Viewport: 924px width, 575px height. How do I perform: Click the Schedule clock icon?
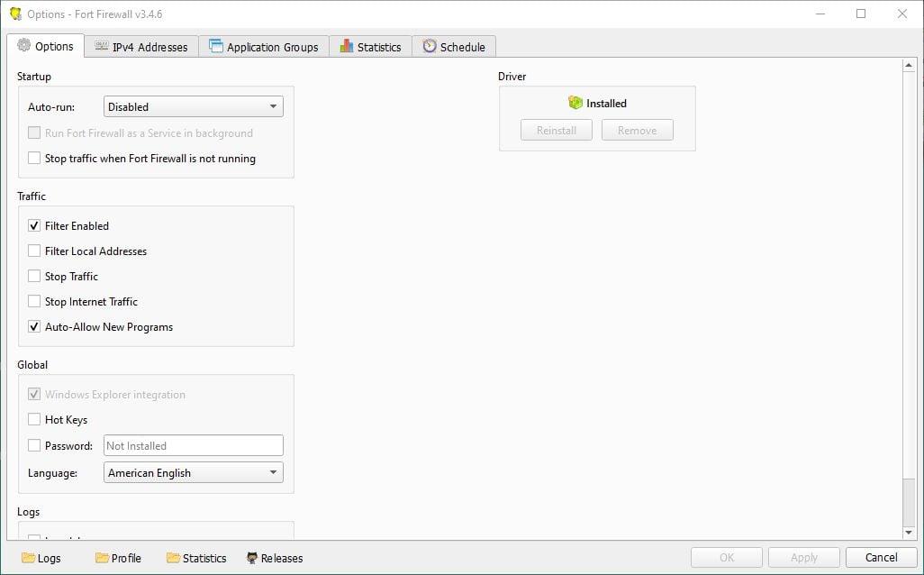(x=430, y=47)
